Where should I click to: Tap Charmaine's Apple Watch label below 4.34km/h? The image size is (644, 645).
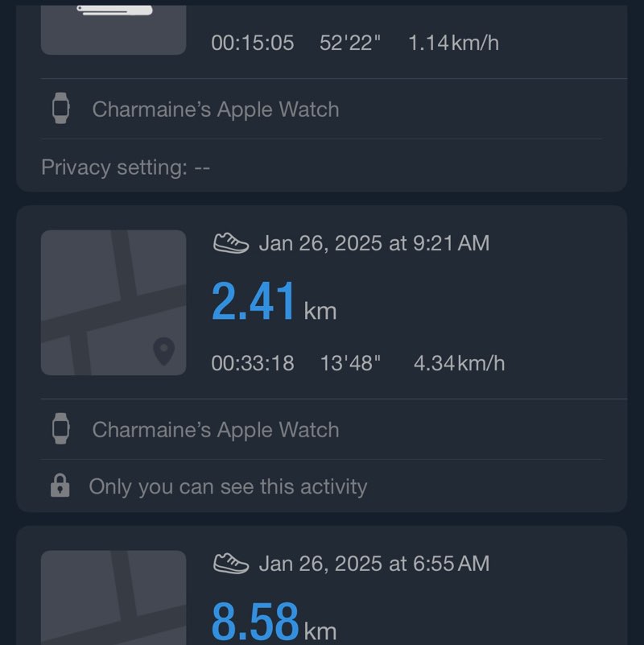216,429
